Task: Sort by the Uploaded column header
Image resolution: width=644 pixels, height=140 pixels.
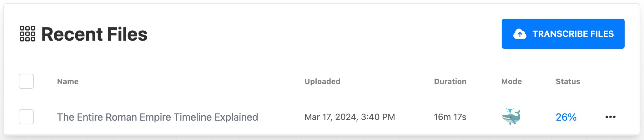Action: point(322,82)
